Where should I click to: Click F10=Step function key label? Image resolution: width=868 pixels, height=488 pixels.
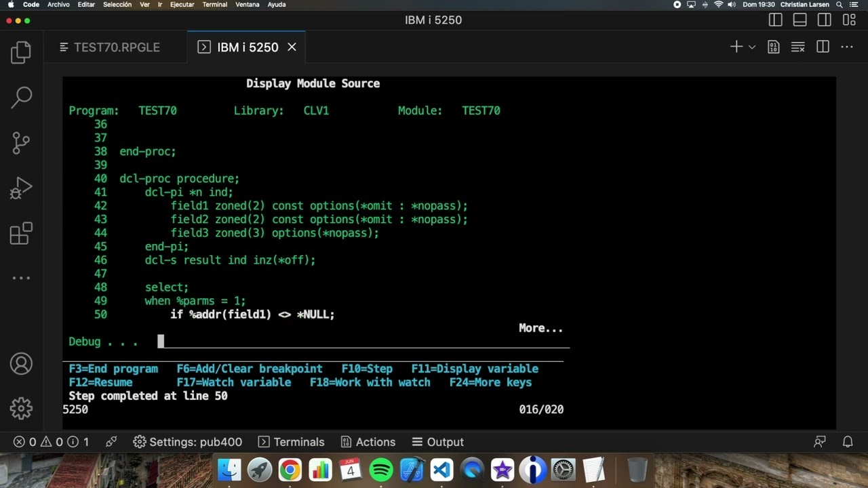pos(367,369)
